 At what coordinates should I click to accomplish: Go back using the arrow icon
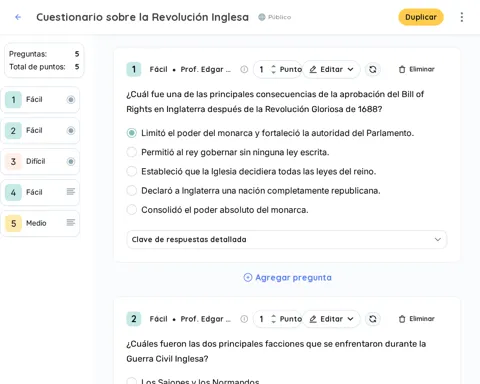tap(18, 17)
